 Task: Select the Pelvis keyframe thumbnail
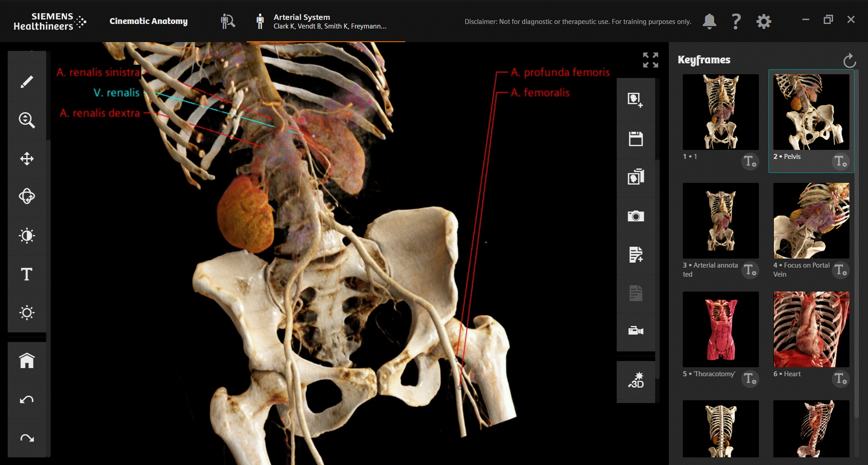[811, 112]
